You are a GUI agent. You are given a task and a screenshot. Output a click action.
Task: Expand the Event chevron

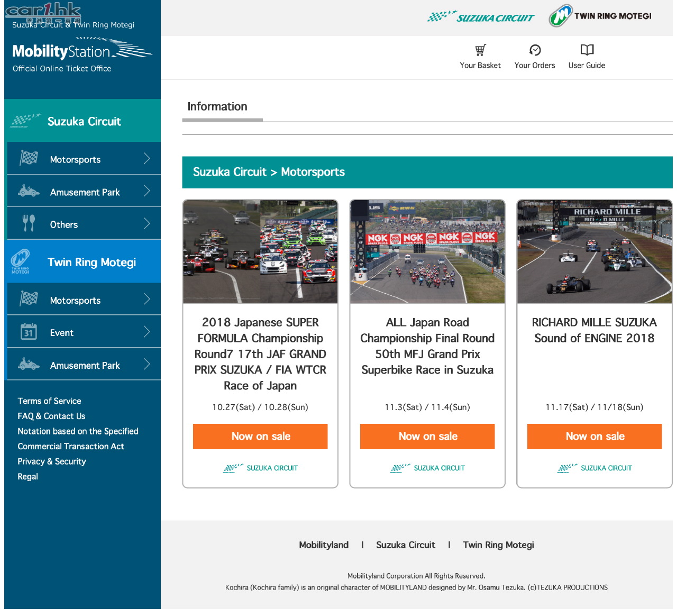click(x=147, y=332)
